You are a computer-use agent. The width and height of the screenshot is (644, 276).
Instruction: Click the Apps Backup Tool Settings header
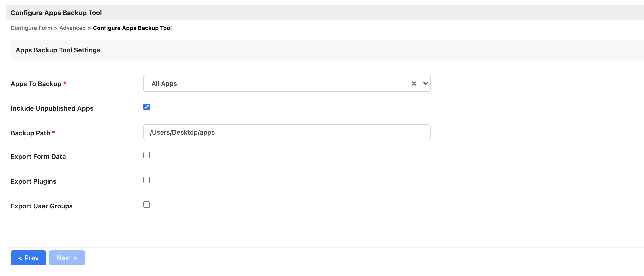[x=58, y=50]
